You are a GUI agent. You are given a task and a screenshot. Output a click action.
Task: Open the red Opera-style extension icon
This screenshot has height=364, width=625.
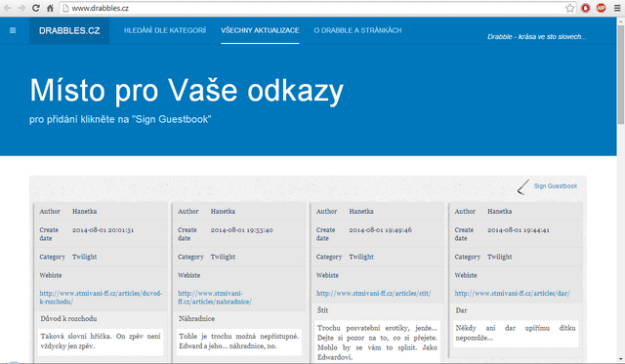(x=586, y=8)
